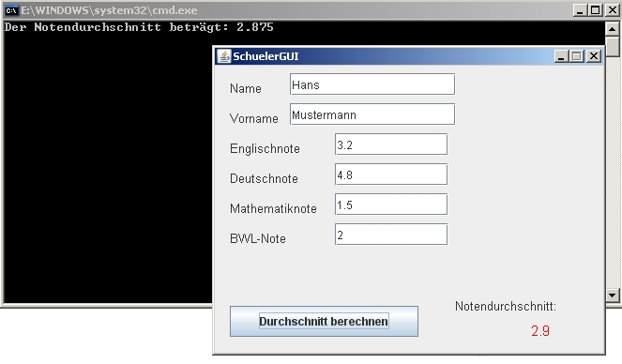Click the Name label
Viewport: 622px width, 364px height.
click(x=245, y=88)
